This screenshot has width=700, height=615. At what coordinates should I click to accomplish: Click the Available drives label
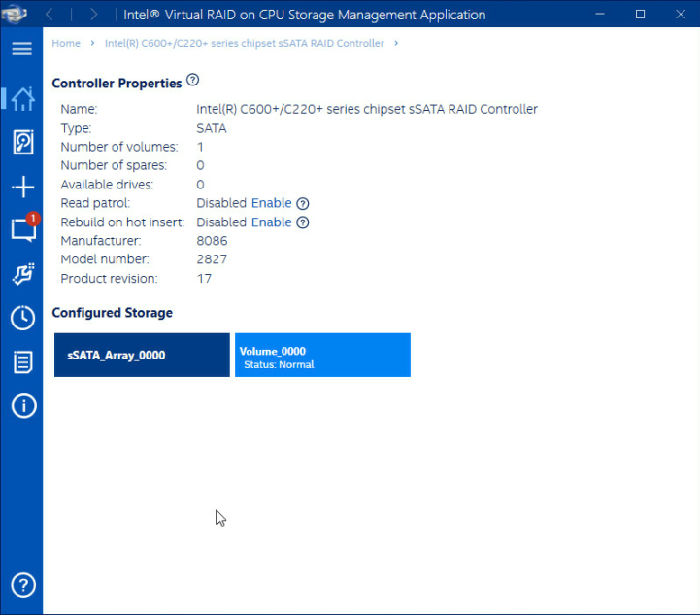point(107,185)
